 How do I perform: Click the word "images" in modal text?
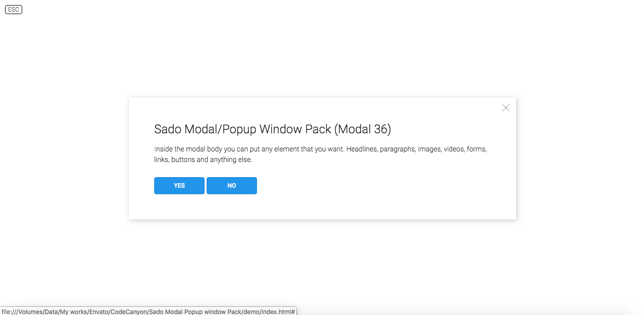coord(429,149)
